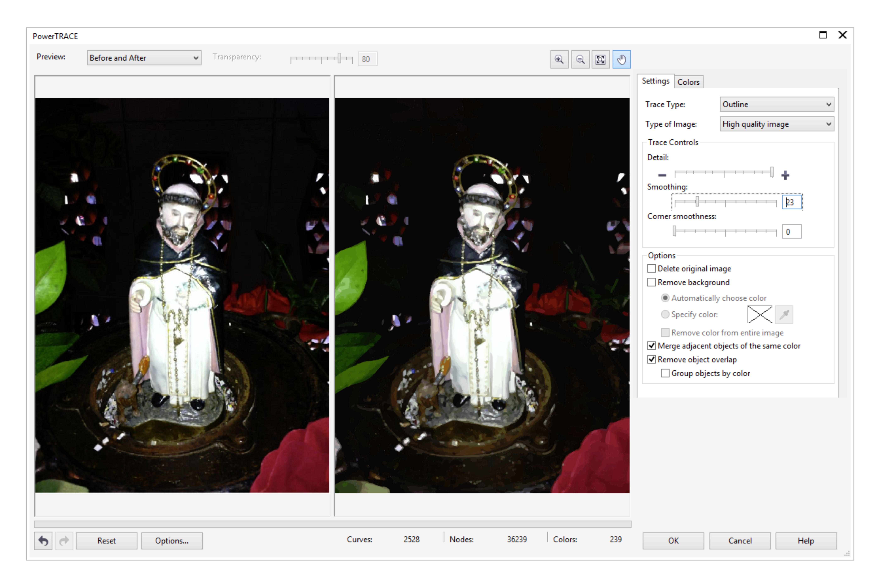Click the horizontal preview scrollbar
The width and height of the screenshot is (887, 588).
332,524
